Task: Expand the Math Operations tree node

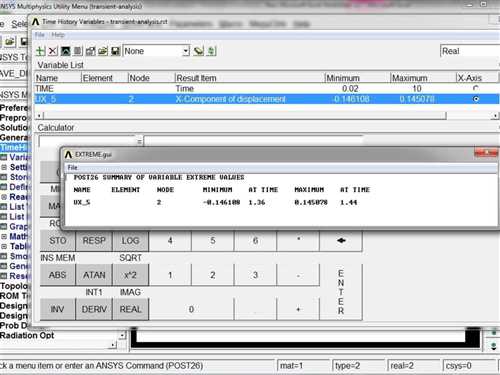Action: pyautogui.click(x=4, y=236)
